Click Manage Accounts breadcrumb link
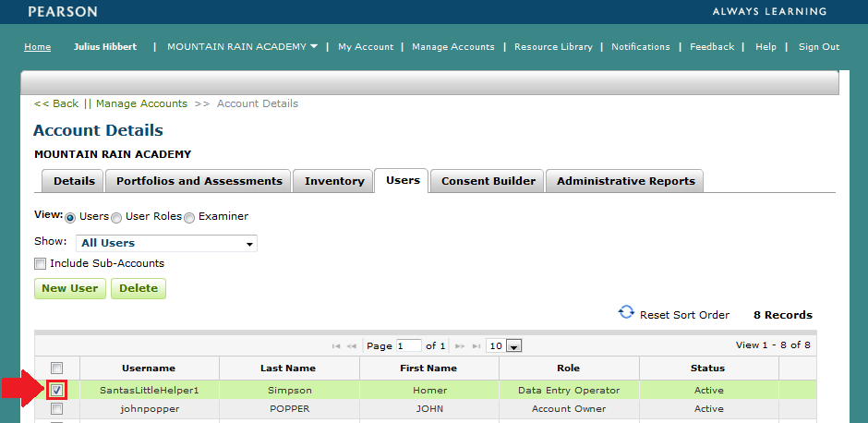 (141, 103)
